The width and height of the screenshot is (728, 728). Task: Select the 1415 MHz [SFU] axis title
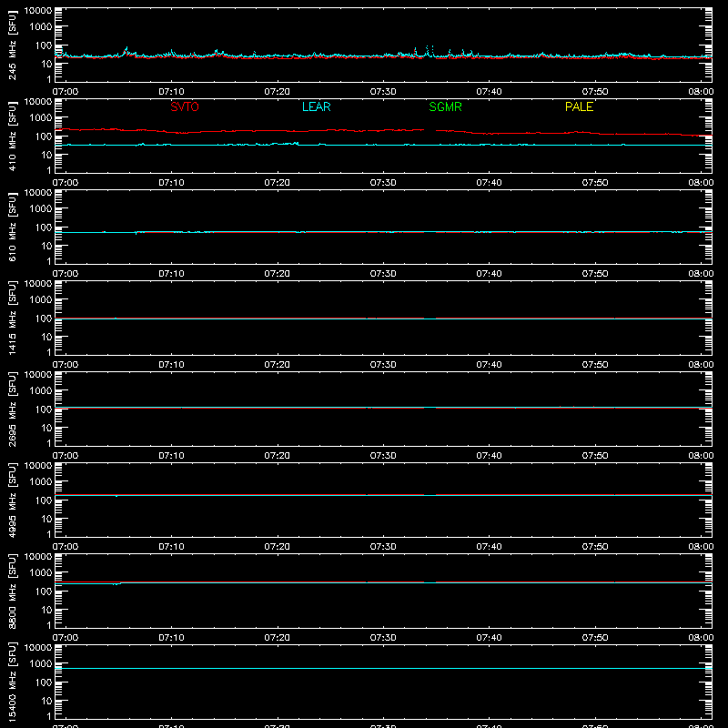click(x=12, y=318)
